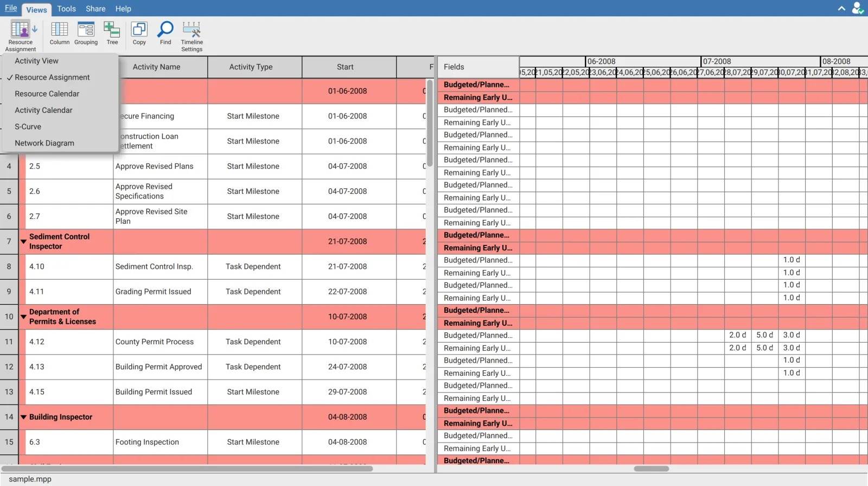868x486 pixels.
Task: Click the 08-2008 timeline month header
Action: [844, 61]
